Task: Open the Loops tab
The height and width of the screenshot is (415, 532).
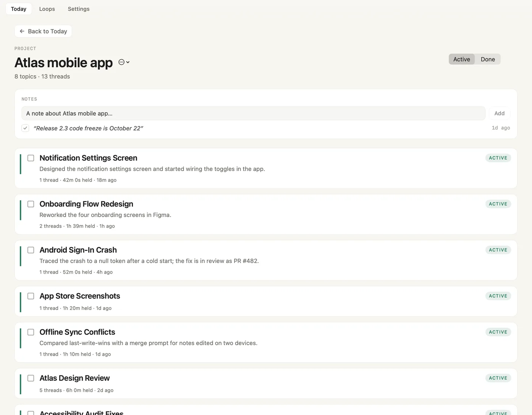Action: click(47, 9)
